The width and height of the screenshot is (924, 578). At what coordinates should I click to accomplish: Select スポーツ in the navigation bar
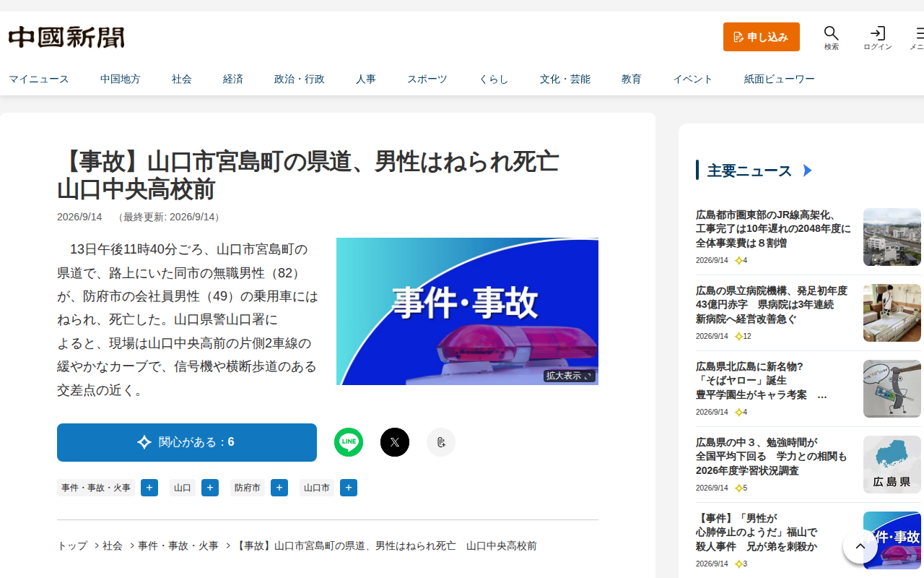427,79
